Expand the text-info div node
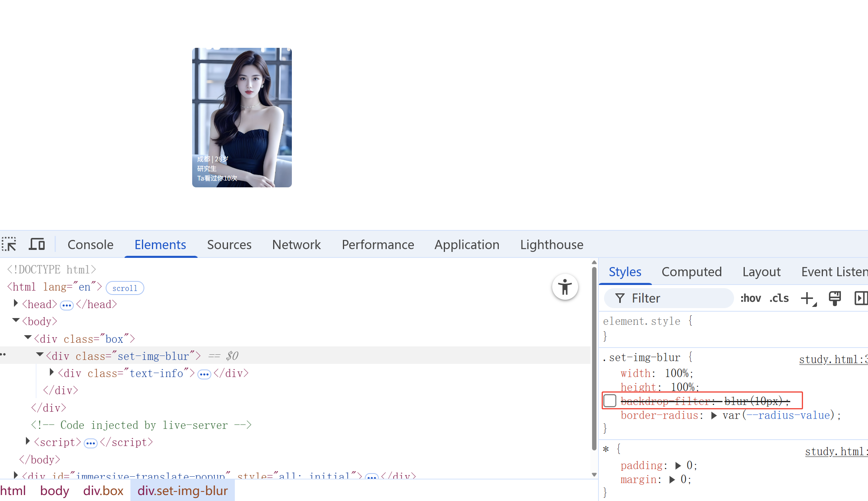The height and width of the screenshot is (501, 868). [51, 373]
